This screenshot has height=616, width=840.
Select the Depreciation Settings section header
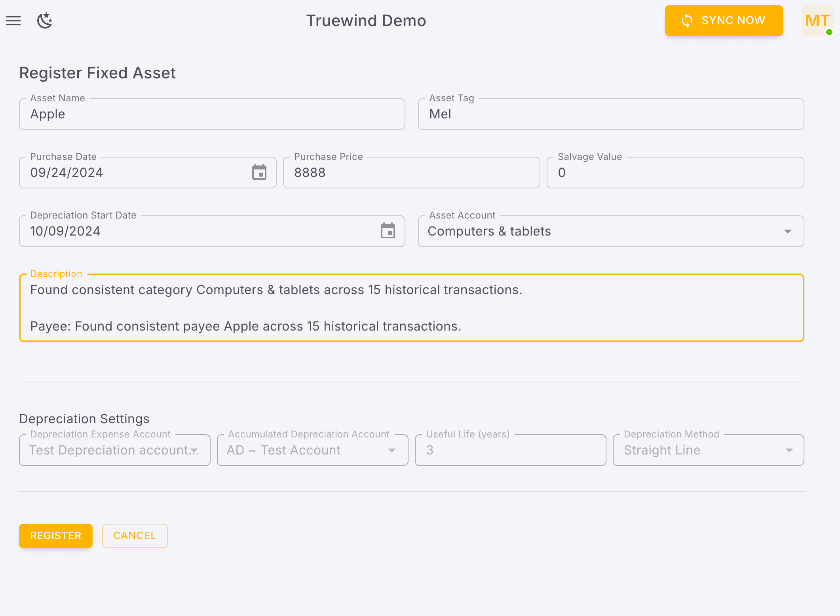click(x=84, y=418)
